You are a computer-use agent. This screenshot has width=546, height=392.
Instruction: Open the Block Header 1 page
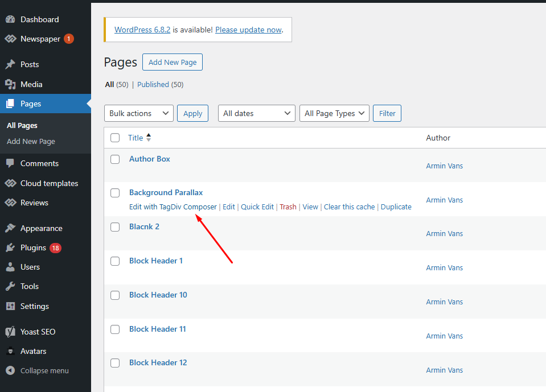coord(155,261)
